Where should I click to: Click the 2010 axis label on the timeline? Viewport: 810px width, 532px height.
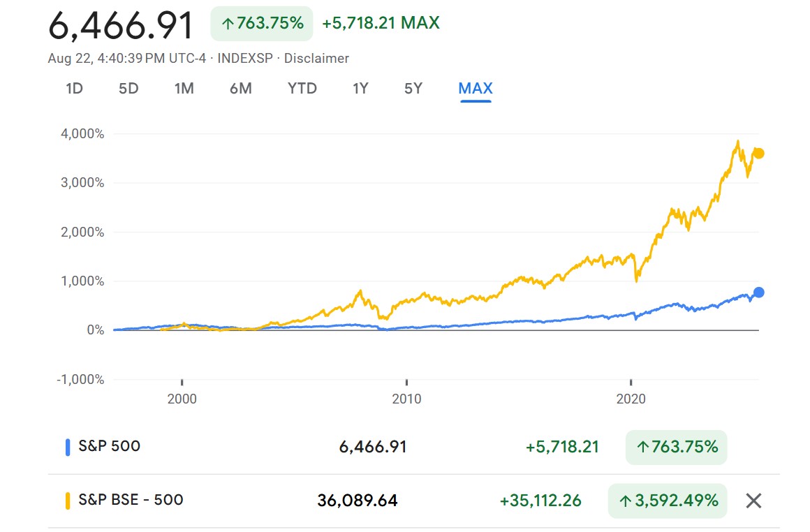point(408,399)
